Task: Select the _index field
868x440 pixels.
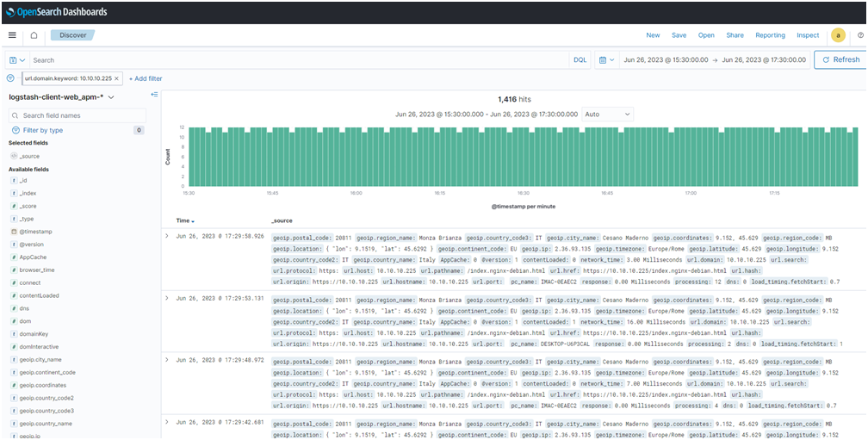Action: click(28, 193)
